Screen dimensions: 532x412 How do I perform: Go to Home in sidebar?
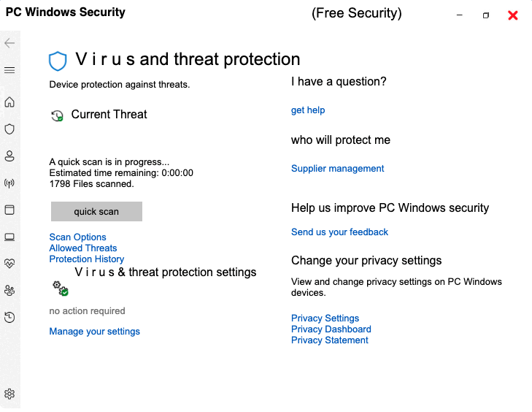point(9,102)
